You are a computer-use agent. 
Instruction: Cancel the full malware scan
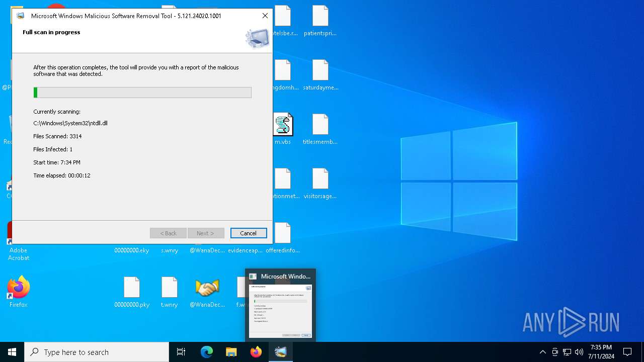[249, 233]
